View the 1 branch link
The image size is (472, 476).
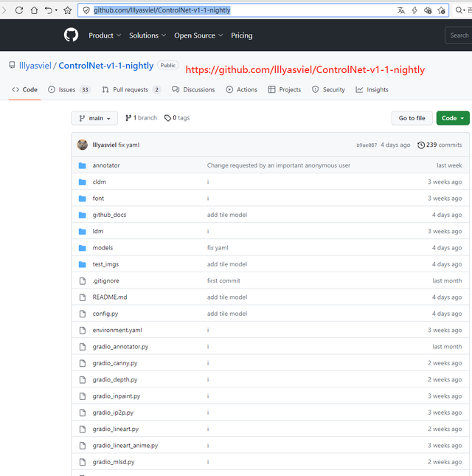tap(141, 118)
